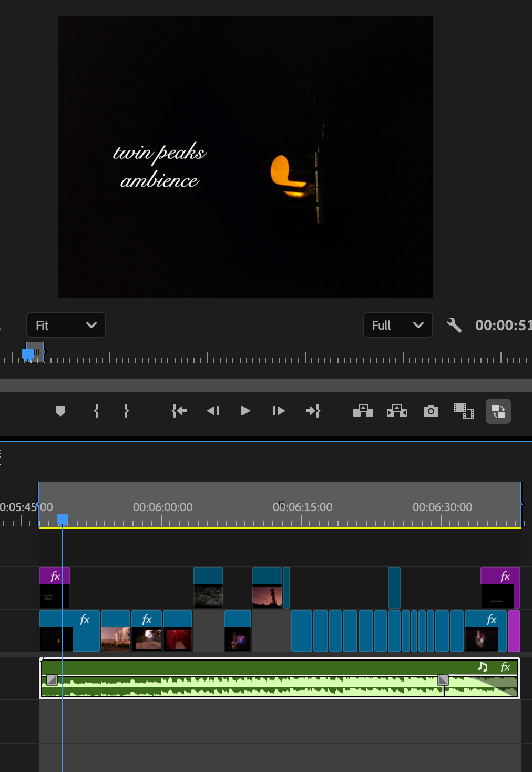
Task: Click the Extract button
Action: point(397,411)
